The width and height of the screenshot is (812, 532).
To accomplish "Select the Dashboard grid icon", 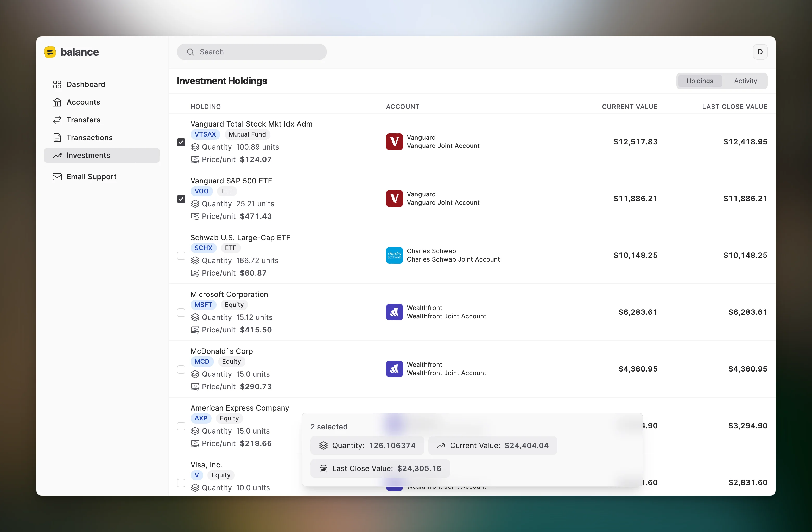I will pos(57,84).
